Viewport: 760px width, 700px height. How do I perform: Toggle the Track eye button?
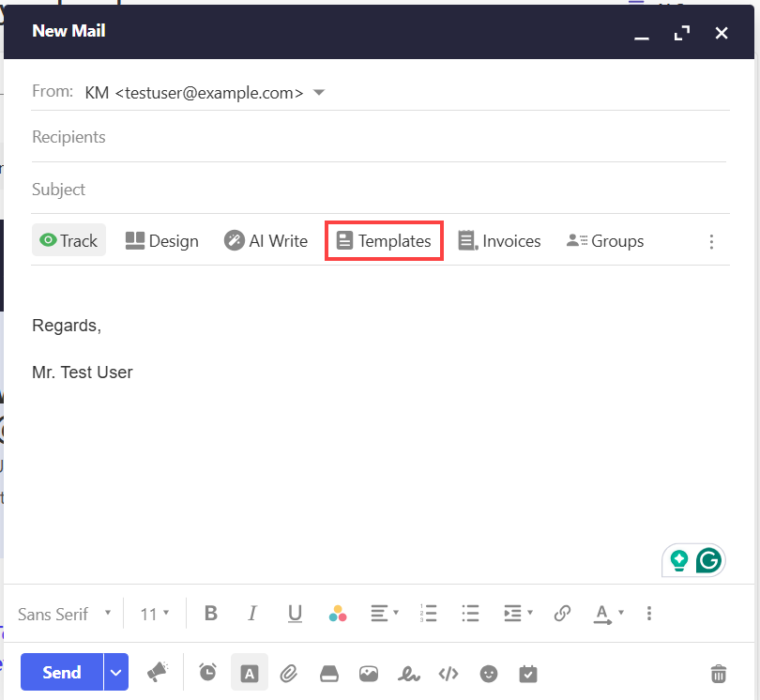coord(68,240)
